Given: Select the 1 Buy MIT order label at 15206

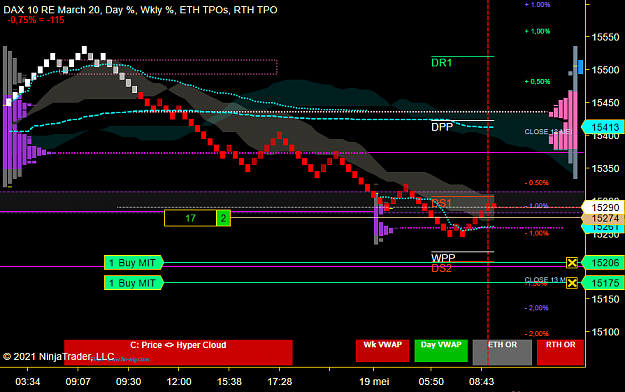Looking at the screenshot, I should pos(134,263).
